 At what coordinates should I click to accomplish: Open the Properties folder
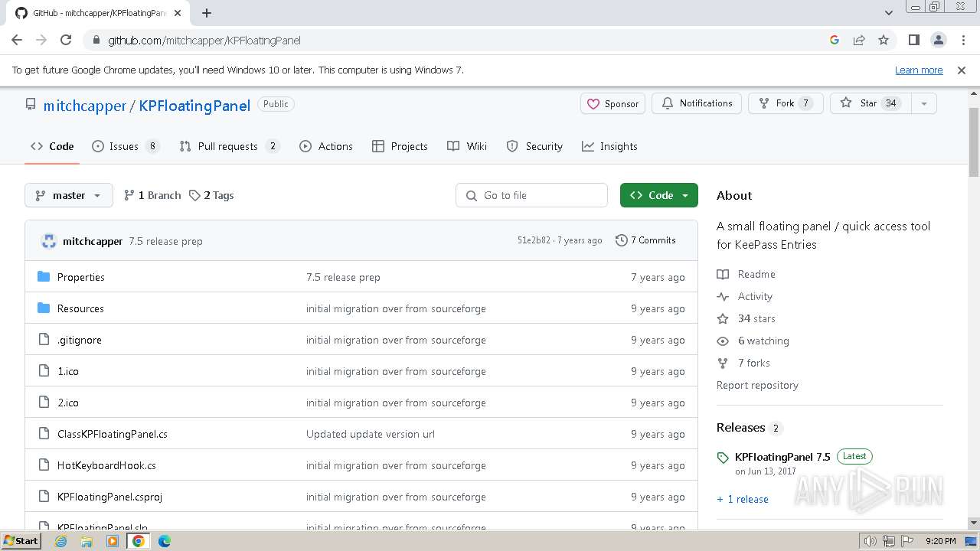click(x=81, y=277)
